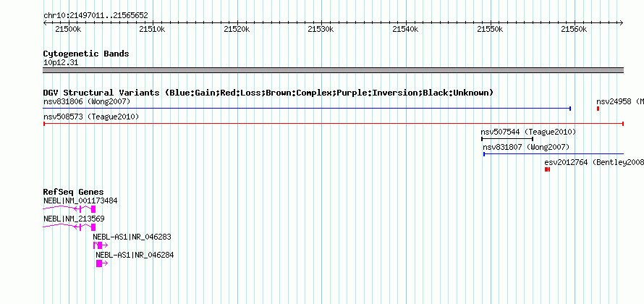Open the nsv508573 (Teague2010) label
The image size is (644, 304).
click(91, 117)
